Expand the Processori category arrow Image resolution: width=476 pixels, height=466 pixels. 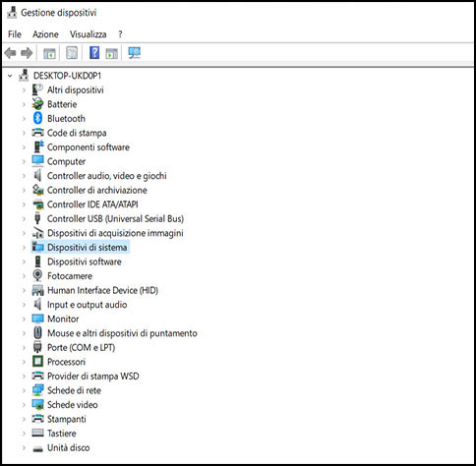24,362
